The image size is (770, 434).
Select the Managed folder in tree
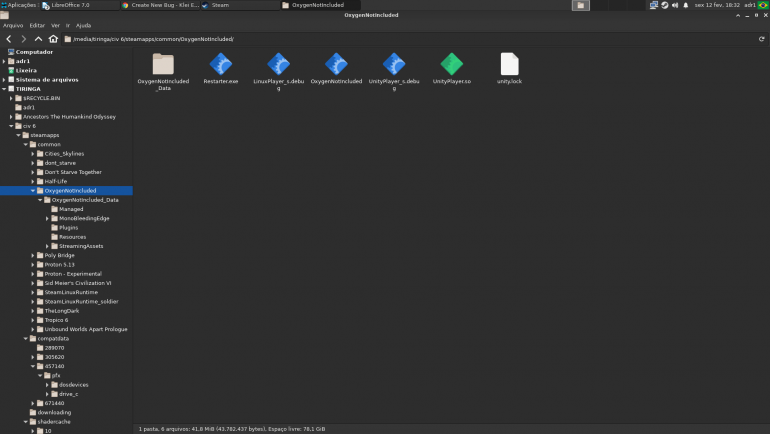click(x=71, y=209)
